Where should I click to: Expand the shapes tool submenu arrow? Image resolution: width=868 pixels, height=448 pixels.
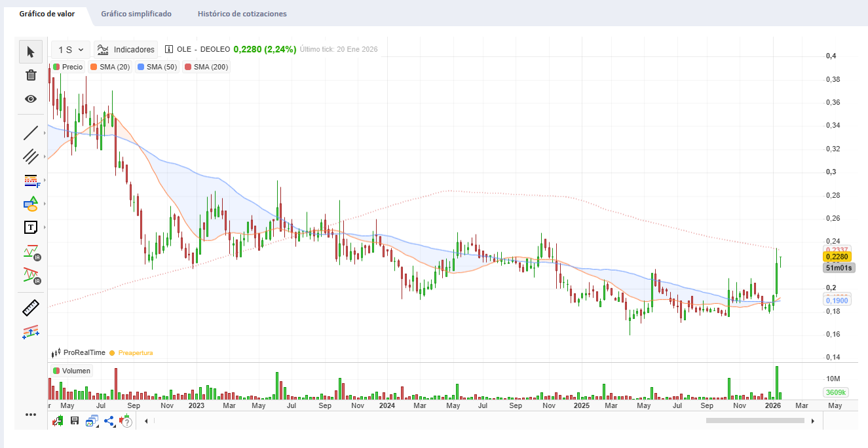point(45,204)
